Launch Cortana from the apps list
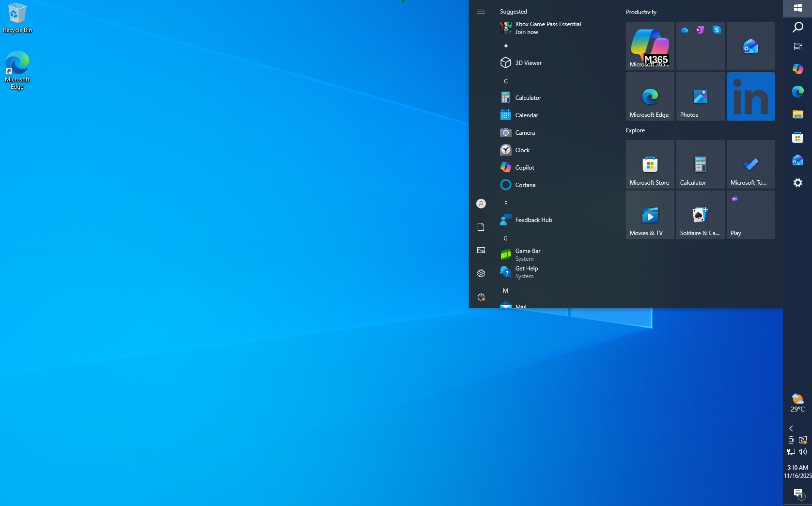This screenshot has width=812, height=506. (x=524, y=185)
